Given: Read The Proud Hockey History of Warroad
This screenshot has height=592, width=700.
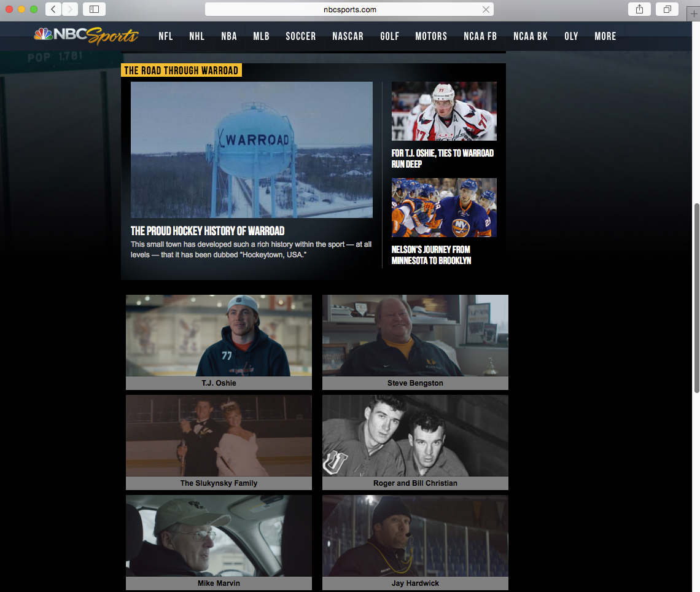Looking at the screenshot, I should [x=208, y=231].
